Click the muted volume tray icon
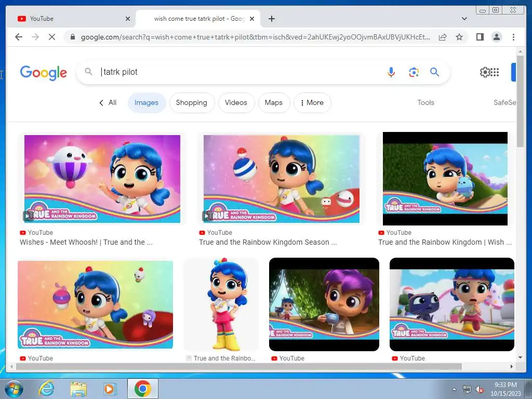The height and width of the screenshot is (399, 532). pos(480,390)
